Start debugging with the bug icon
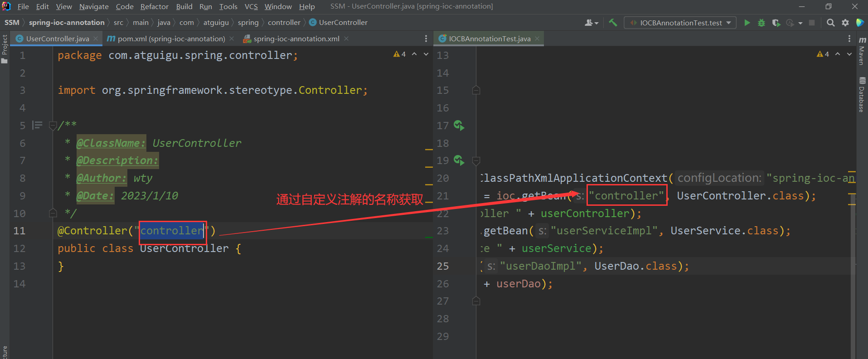 (761, 23)
